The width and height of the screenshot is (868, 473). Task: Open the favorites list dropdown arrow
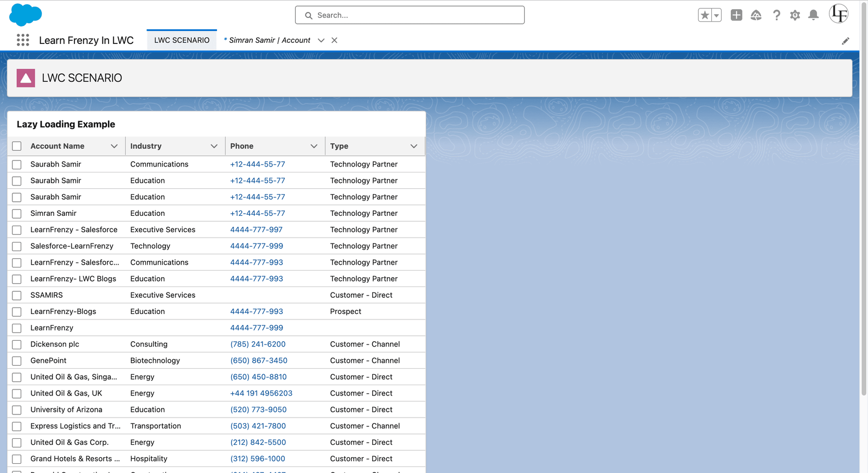(717, 15)
